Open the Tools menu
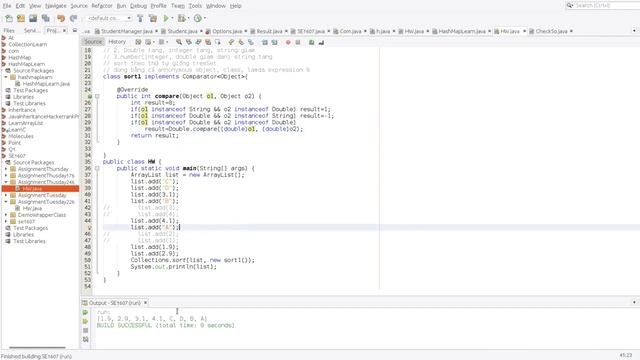Screen dimensions: 640x360 tap(195, 6)
